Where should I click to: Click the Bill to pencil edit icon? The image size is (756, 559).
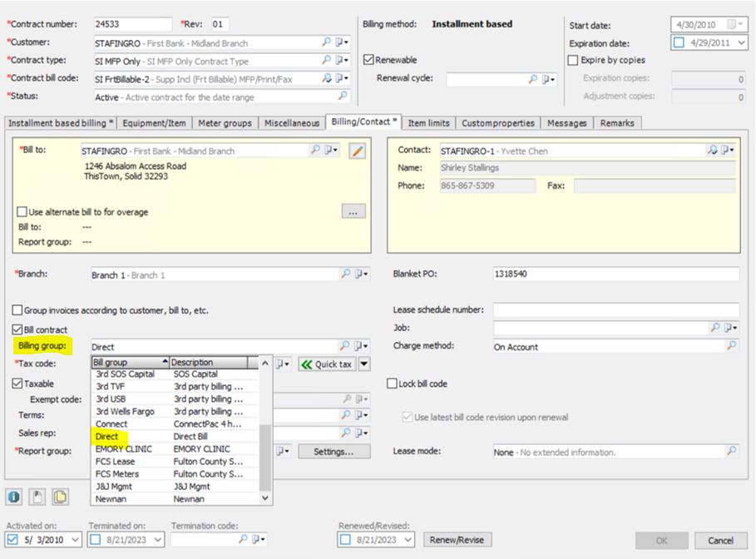point(358,151)
